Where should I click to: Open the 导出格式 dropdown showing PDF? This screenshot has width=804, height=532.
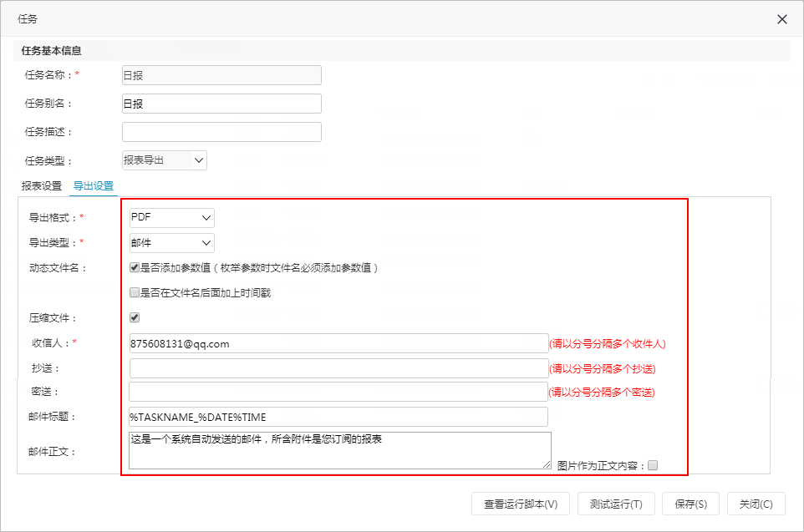[172, 217]
